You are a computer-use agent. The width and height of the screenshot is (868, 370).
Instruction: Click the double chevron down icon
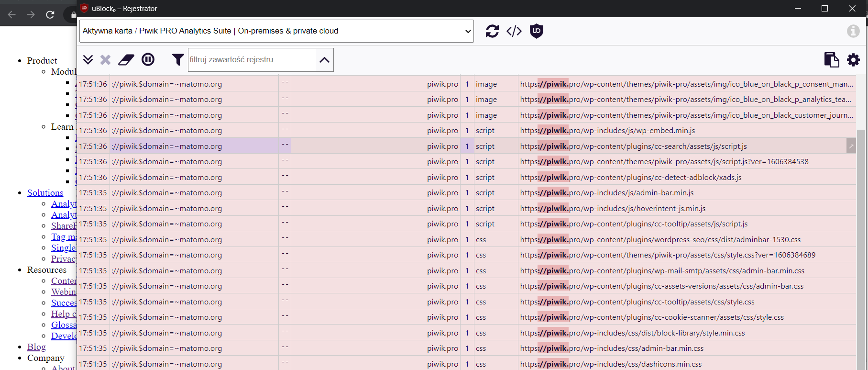pos(88,59)
